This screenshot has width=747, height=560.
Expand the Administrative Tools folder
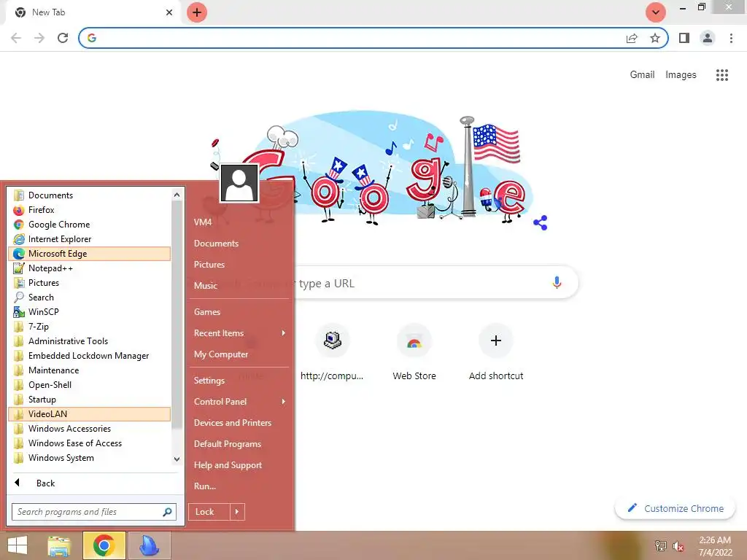coord(90,341)
